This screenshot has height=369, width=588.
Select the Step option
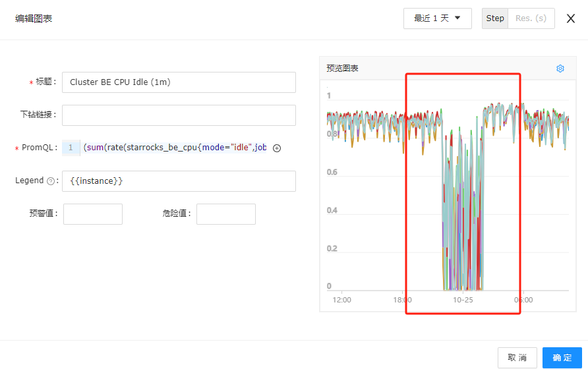pos(495,18)
